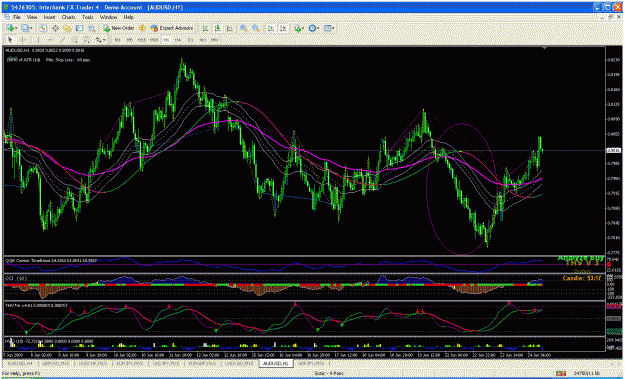625x379 pixels.
Task: Set timeframe to D1
Action: click(190, 40)
